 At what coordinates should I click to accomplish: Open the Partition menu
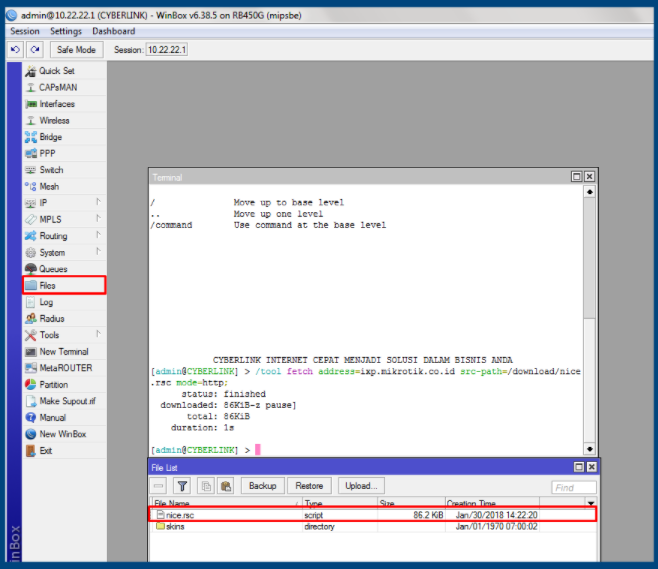pyautogui.click(x=64, y=384)
